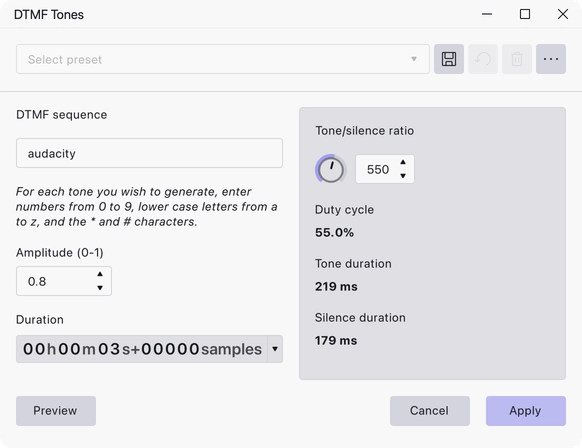The height and width of the screenshot is (448, 582).
Task: Click the Apply button
Action: pyautogui.click(x=526, y=411)
